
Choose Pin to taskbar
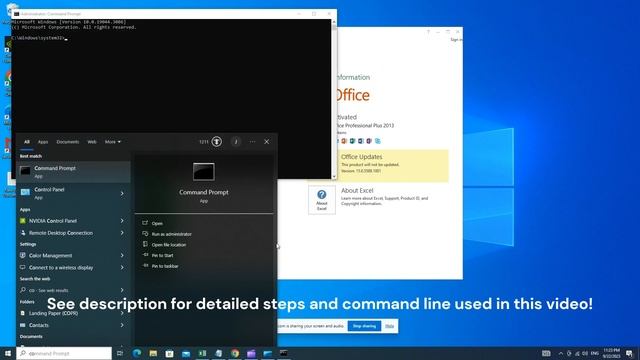165,266
